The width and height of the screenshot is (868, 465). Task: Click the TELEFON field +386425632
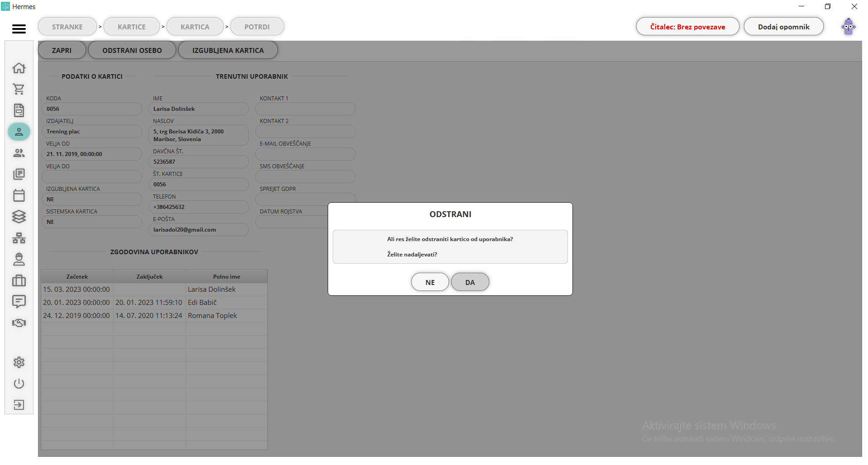coord(199,207)
